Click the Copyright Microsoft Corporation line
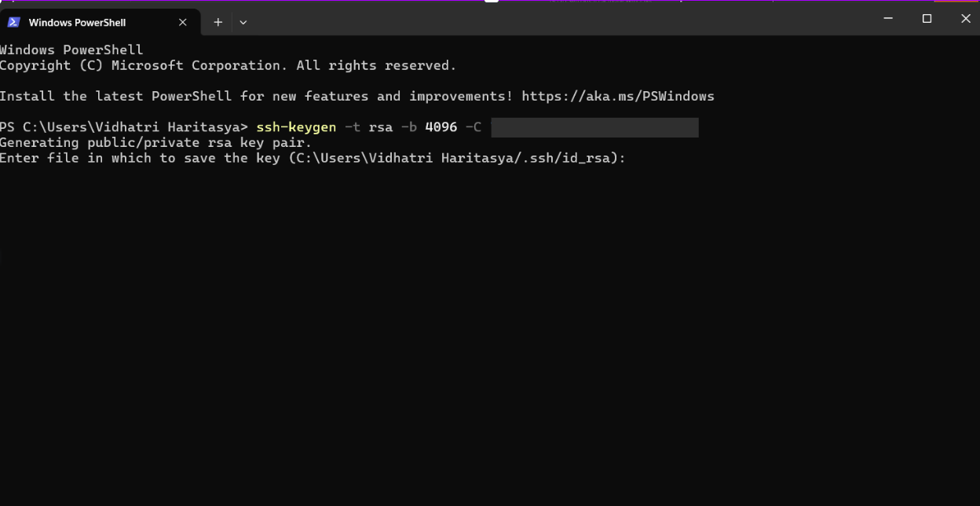This screenshot has width=980, height=506. click(228, 66)
